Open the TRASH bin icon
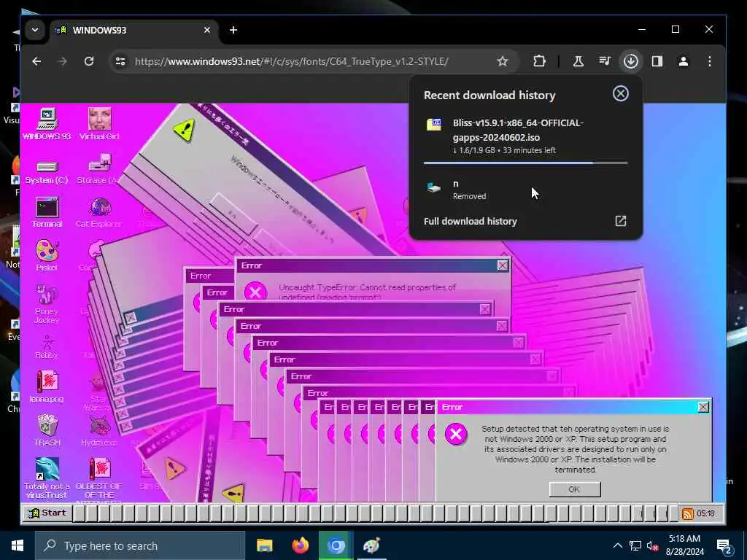 click(x=47, y=430)
